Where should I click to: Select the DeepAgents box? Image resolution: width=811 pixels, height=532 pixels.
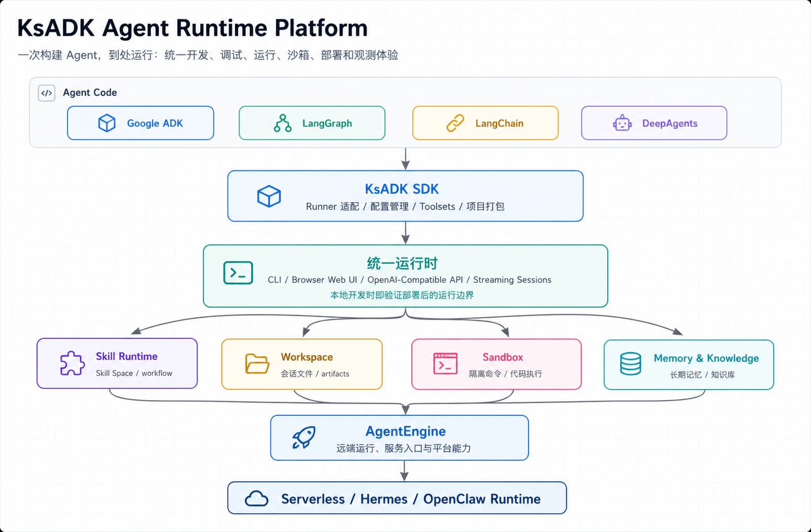pyautogui.click(x=654, y=123)
